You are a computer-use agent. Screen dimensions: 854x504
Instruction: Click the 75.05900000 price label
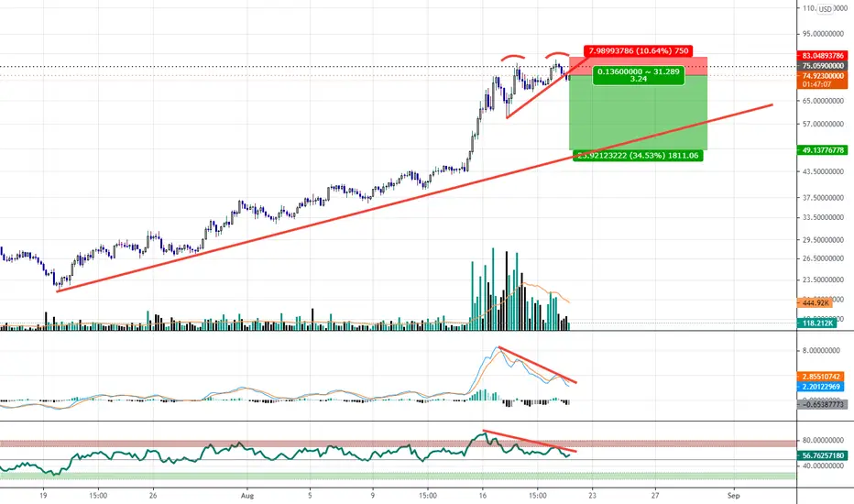point(823,65)
